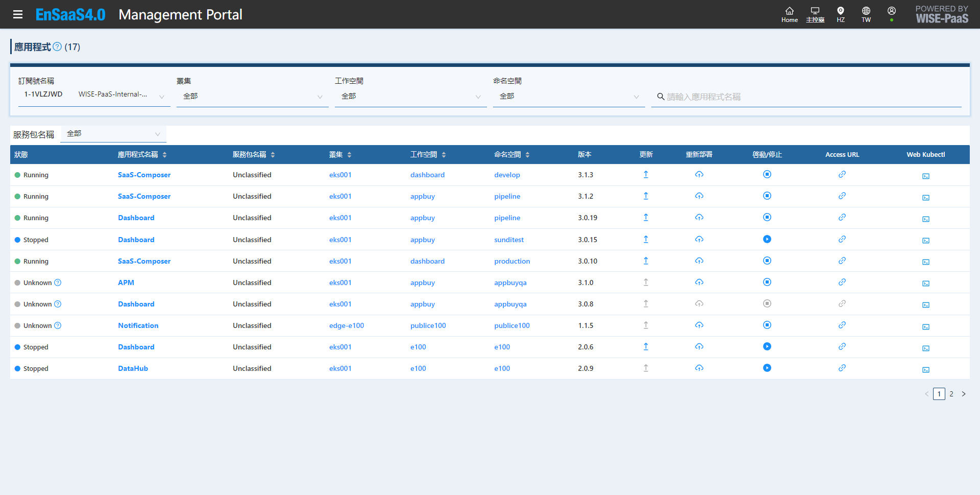Stop the APM 3.1.0 application
980x495 pixels.
click(x=767, y=282)
